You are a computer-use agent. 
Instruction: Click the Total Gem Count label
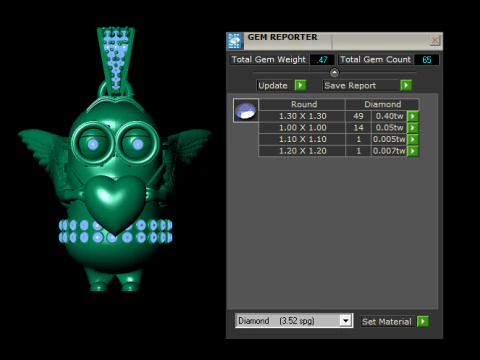(375, 60)
